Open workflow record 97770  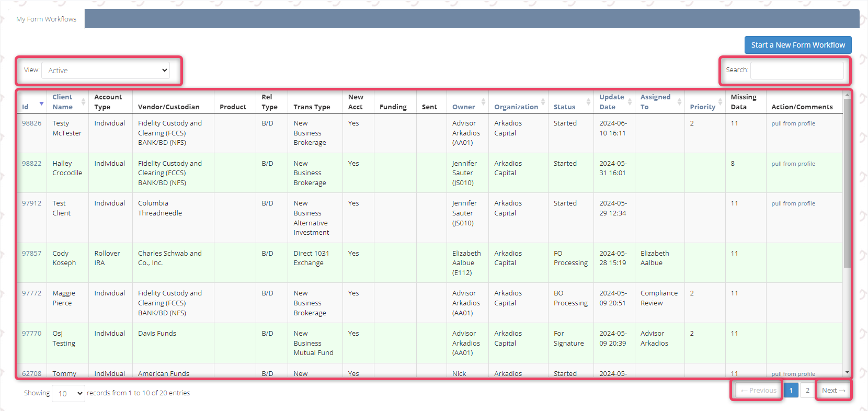tap(31, 334)
